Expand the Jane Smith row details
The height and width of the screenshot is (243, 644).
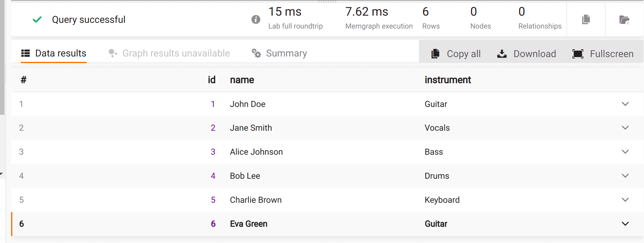tap(625, 128)
